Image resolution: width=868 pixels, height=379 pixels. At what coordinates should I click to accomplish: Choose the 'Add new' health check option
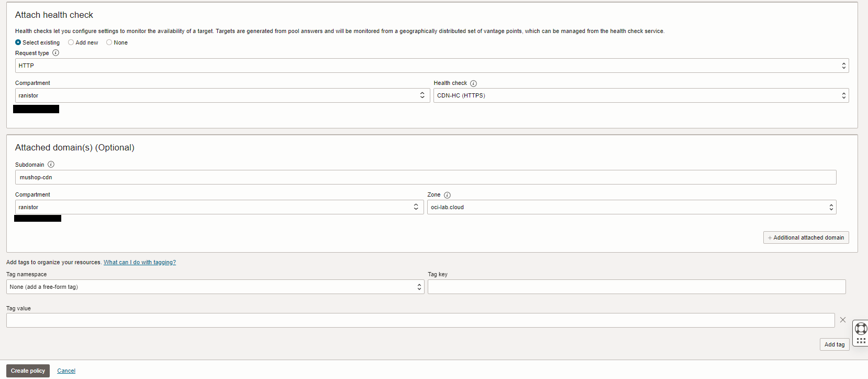(71, 42)
